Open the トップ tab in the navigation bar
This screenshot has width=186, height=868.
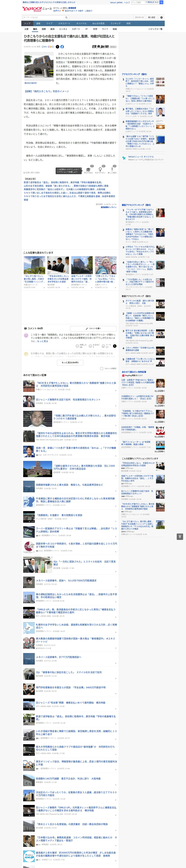[x=27, y=24]
